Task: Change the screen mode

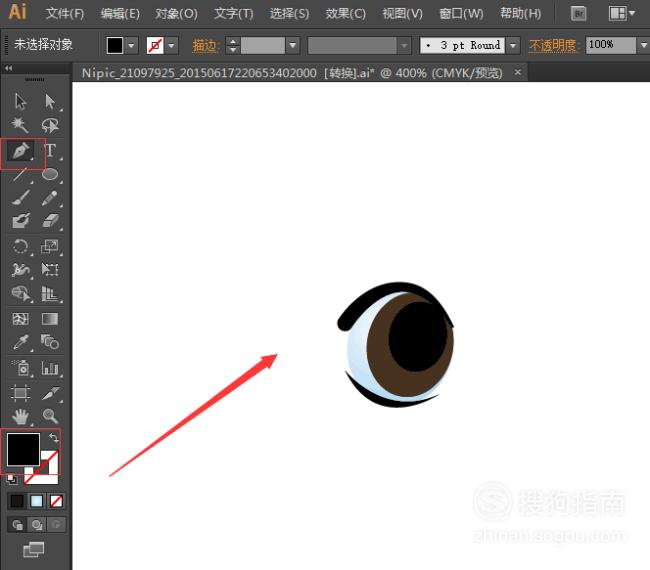Action: click(x=34, y=550)
